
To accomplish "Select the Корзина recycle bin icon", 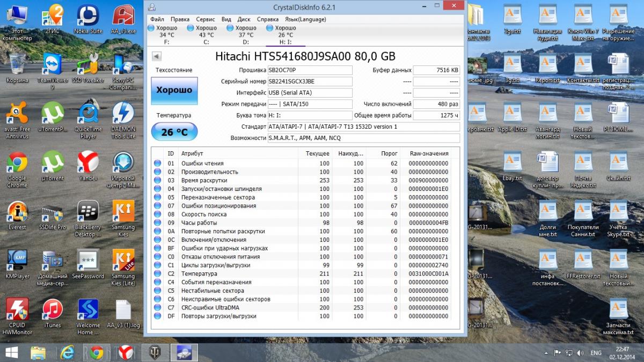I will point(17,68).
